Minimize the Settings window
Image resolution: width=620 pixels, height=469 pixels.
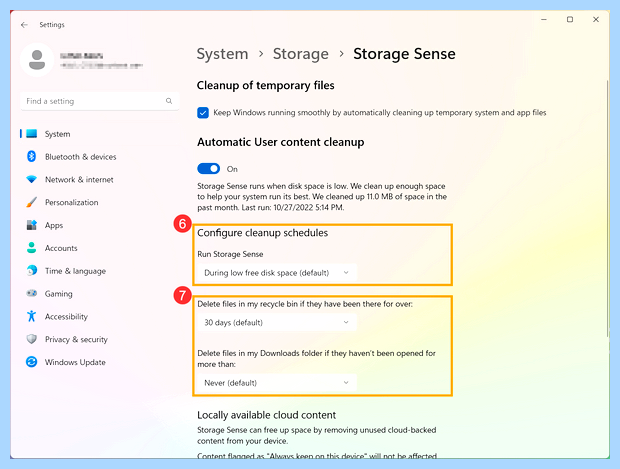tap(544, 19)
